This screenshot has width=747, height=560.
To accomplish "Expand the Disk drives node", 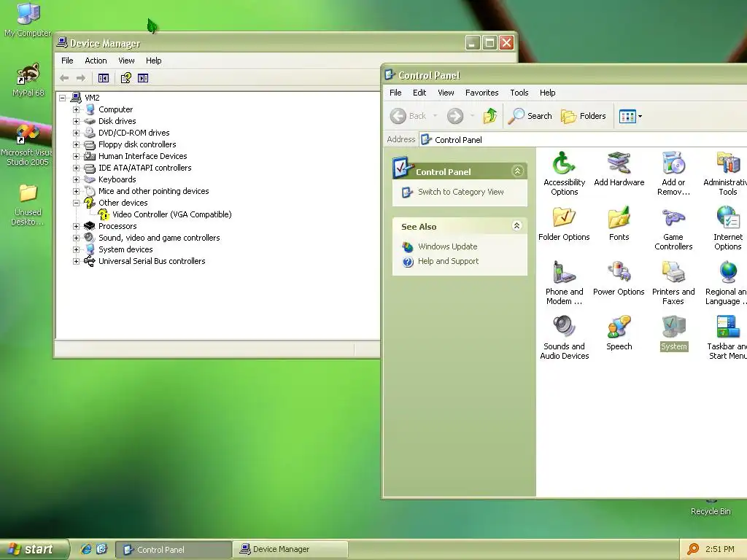I will (x=76, y=122).
